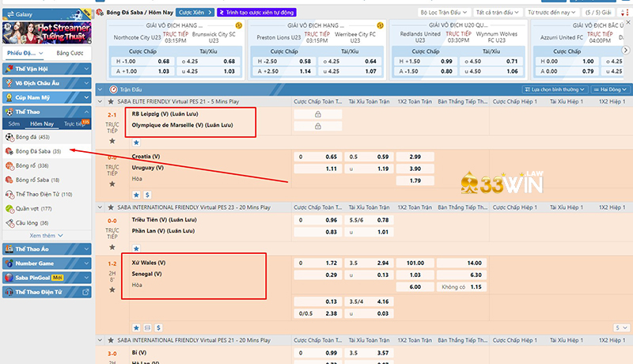
Task: Switch to the Bảng Cược tab
Action: [x=70, y=53]
